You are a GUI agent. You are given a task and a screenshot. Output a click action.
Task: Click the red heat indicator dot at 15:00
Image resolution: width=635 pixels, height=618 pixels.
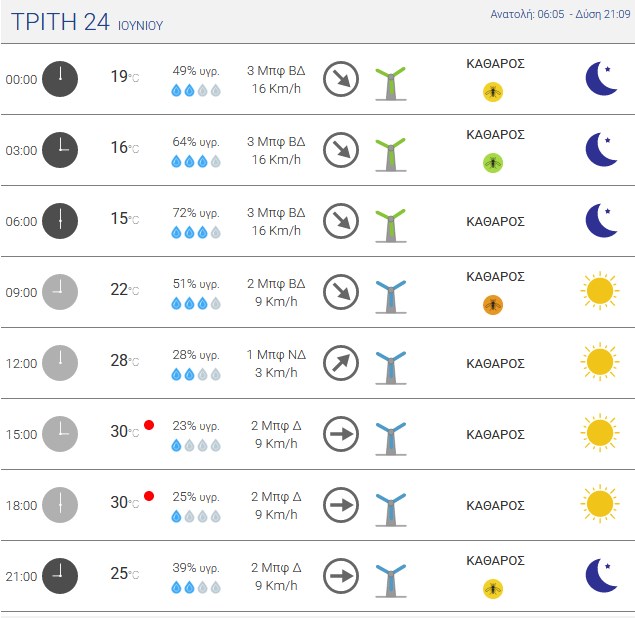pyautogui.click(x=149, y=425)
